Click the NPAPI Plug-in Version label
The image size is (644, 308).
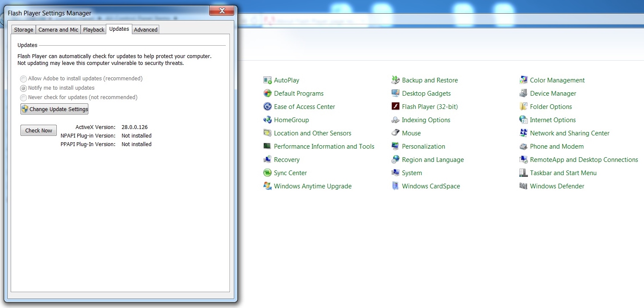pyautogui.click(x=88, y=136)
